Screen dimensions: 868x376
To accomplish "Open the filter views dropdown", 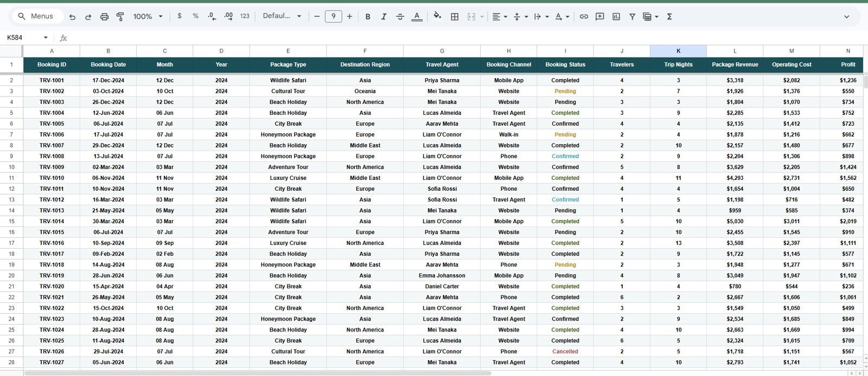I will point(650,17).
